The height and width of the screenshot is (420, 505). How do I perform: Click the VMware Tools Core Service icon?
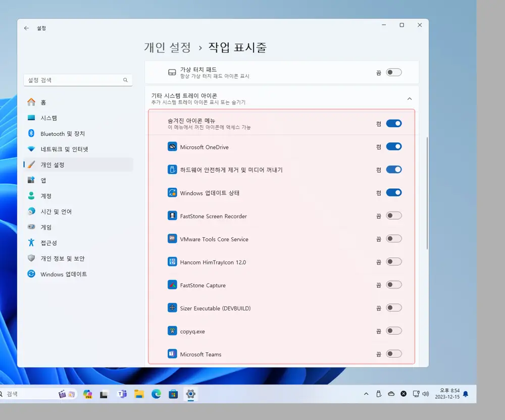coord(172,239)
